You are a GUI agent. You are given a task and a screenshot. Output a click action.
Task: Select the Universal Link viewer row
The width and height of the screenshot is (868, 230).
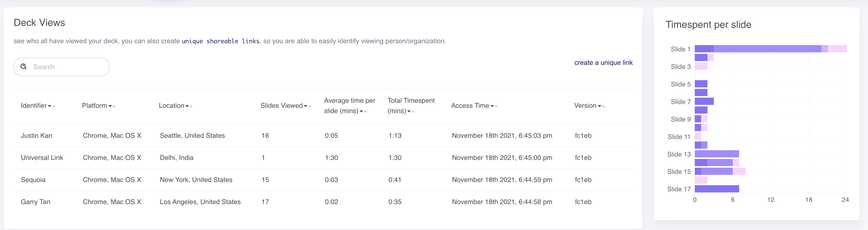pos(42,158)
